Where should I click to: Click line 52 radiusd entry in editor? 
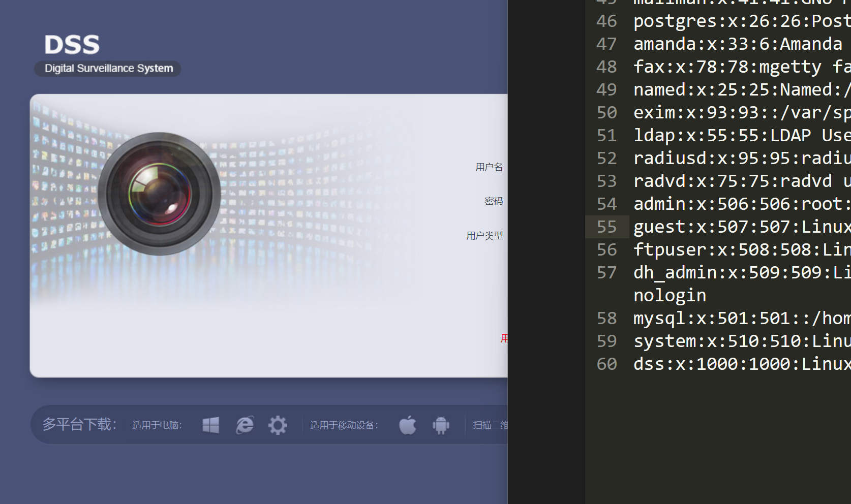tap(742, 158)
